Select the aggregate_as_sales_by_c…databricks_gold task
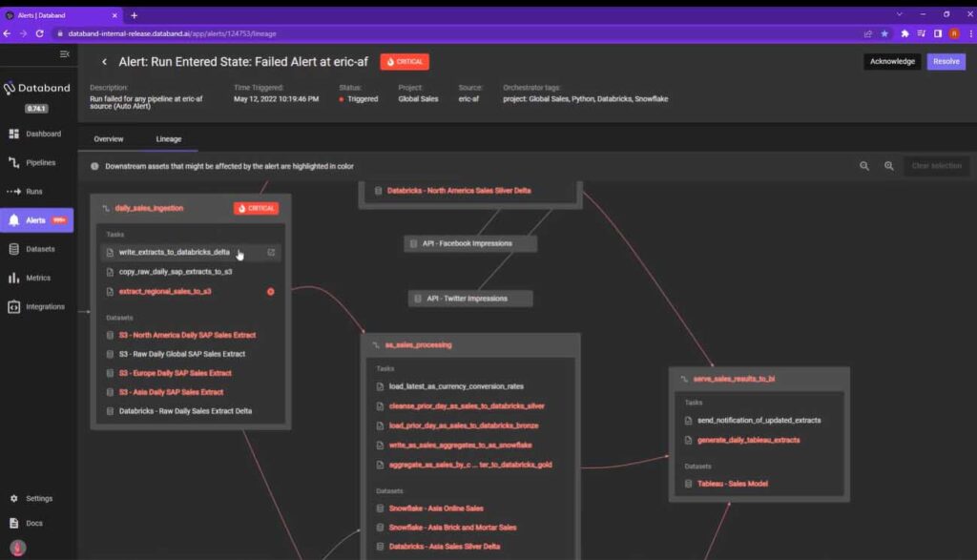The image size is (977, 560). click(x=470, y=465)
